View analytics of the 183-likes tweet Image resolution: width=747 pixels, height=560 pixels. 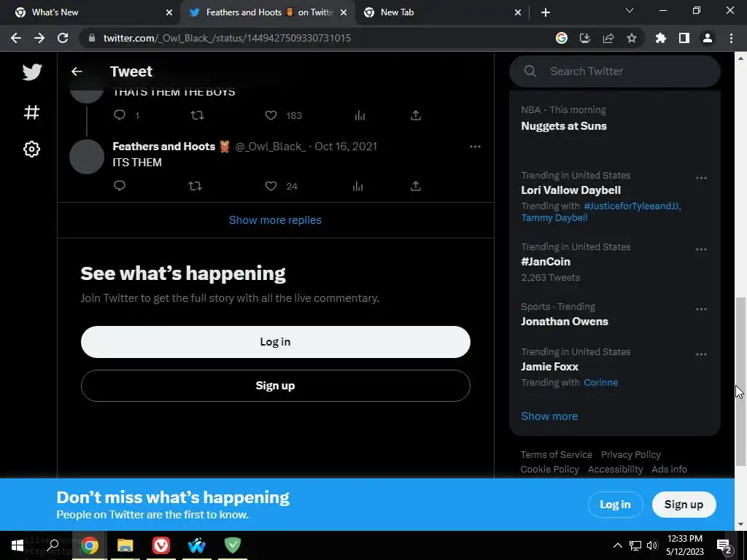coord(360,115)
